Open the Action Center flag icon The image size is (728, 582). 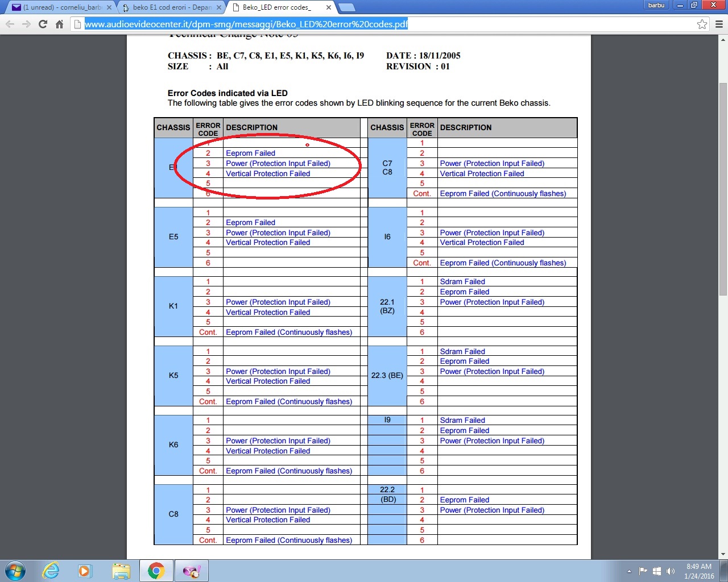pyautogui.click(x=643, y=571)
